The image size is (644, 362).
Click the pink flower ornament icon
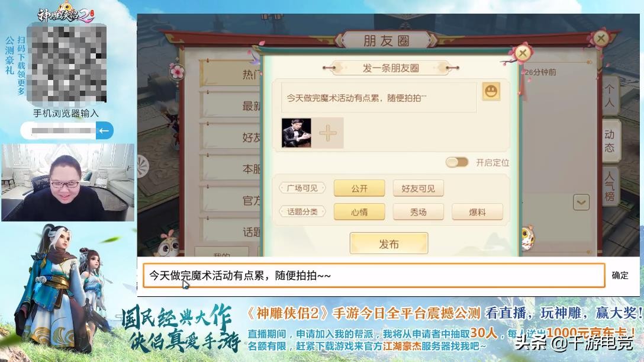pyautogui.click(x=177, y=72)
